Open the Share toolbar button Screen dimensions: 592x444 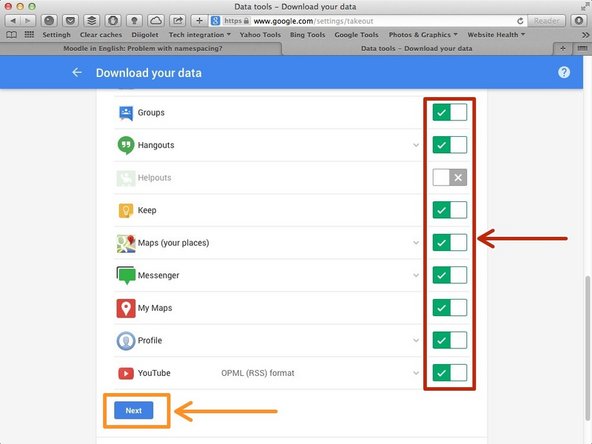pos(177,20)
